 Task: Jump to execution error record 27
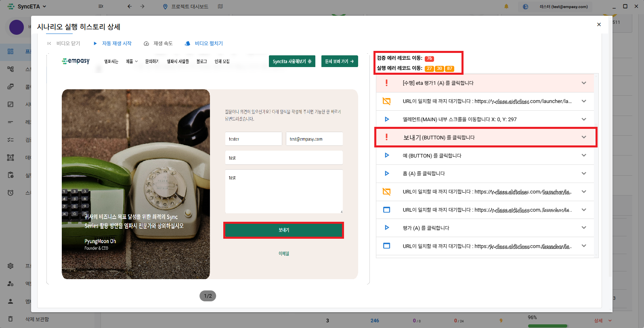point(429,69)
